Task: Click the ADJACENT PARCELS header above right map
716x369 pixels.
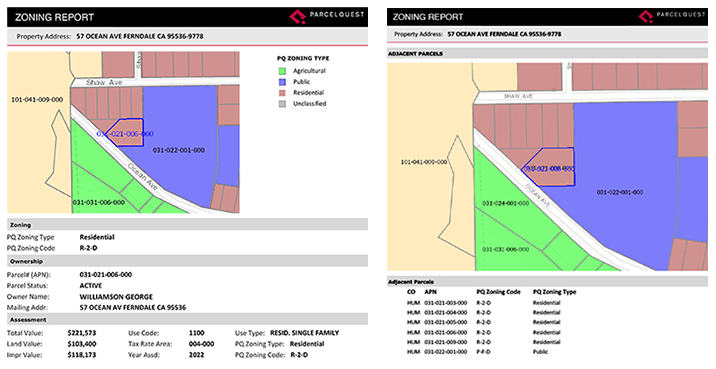Action: [547, 53]
